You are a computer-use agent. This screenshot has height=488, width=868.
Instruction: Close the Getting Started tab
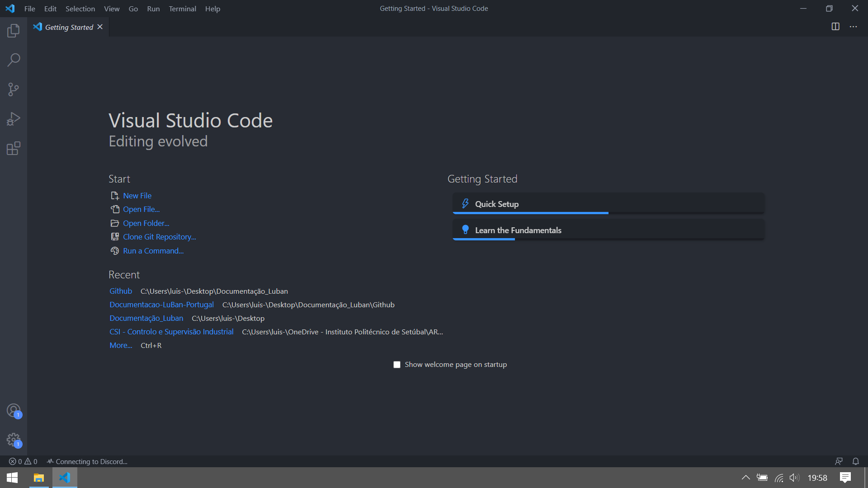[x=100, y=27]
